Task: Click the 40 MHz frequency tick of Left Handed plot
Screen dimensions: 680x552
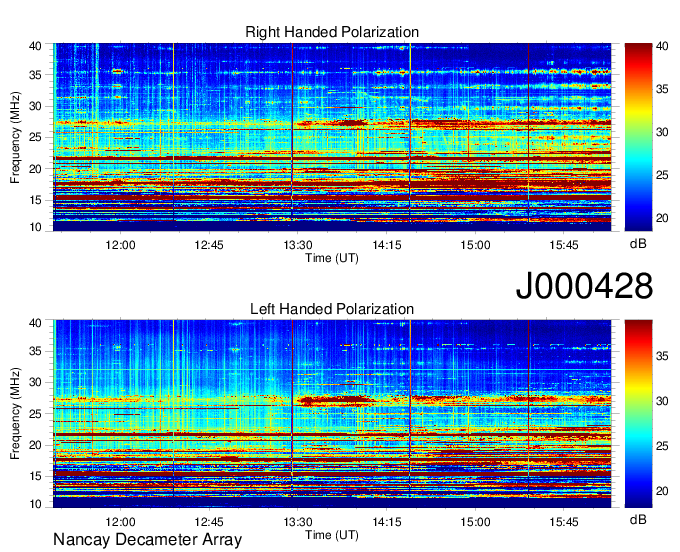Action: [x=35, y=323]
